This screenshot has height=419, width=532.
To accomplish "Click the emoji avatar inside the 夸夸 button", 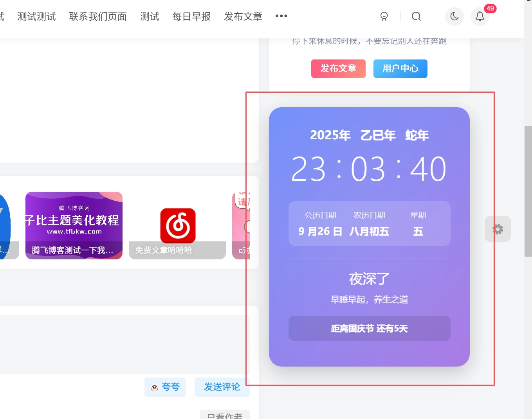I will click(155, 387).
